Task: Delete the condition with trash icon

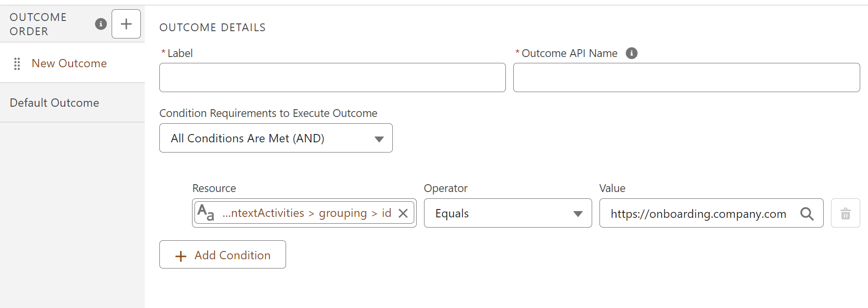Action: (846, 213)
